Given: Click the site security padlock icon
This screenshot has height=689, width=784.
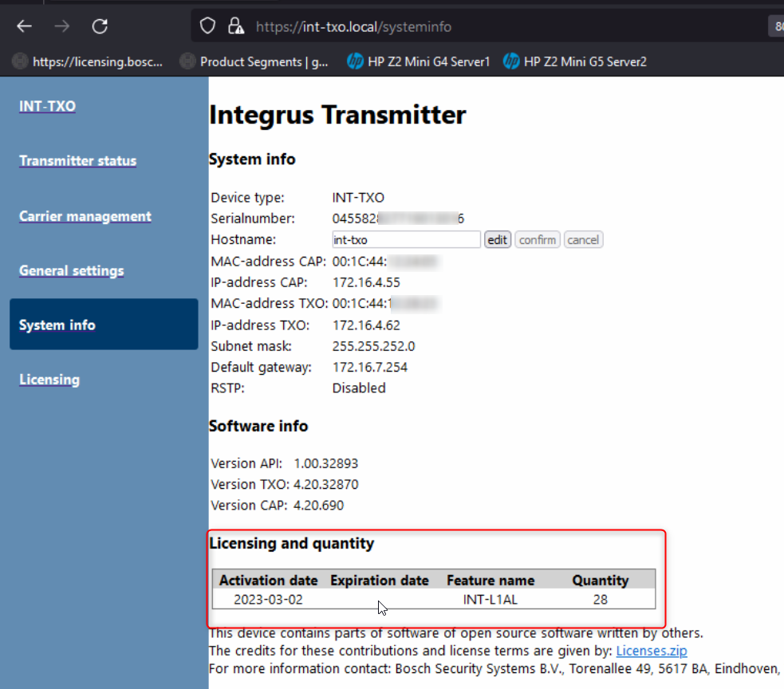Looking at the screenshot, I should pos(234,26).
